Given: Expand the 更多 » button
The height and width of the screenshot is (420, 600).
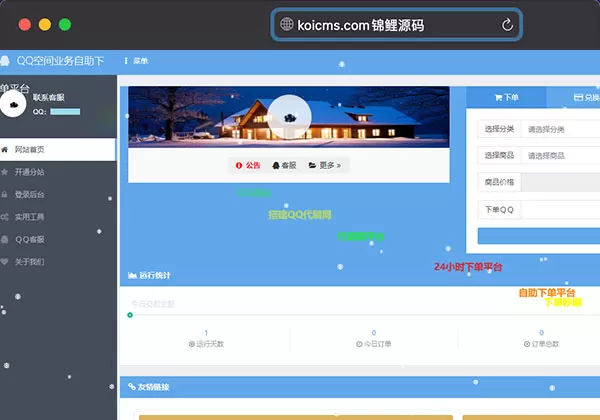Looking at the screenshot, I should pyautogui.click(x=325, y=165).
